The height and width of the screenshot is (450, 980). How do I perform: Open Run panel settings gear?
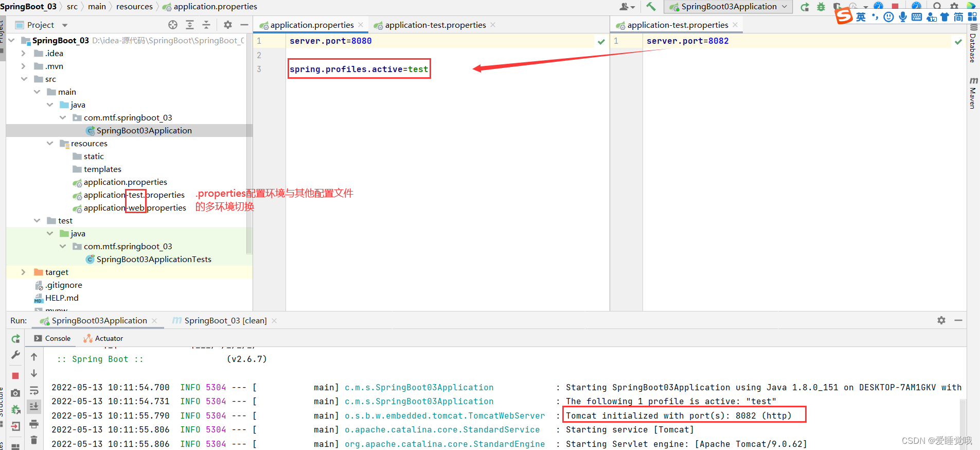(x=941, y=320)
